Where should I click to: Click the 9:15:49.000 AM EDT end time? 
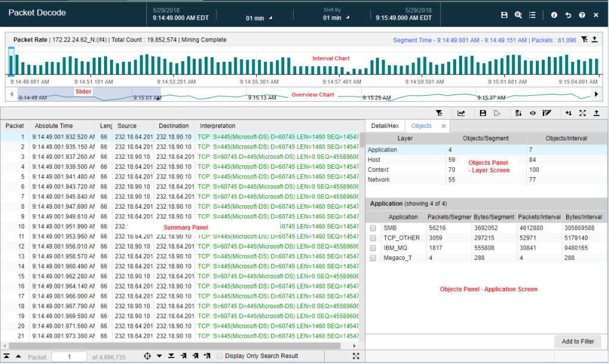(x=404, y=18)
